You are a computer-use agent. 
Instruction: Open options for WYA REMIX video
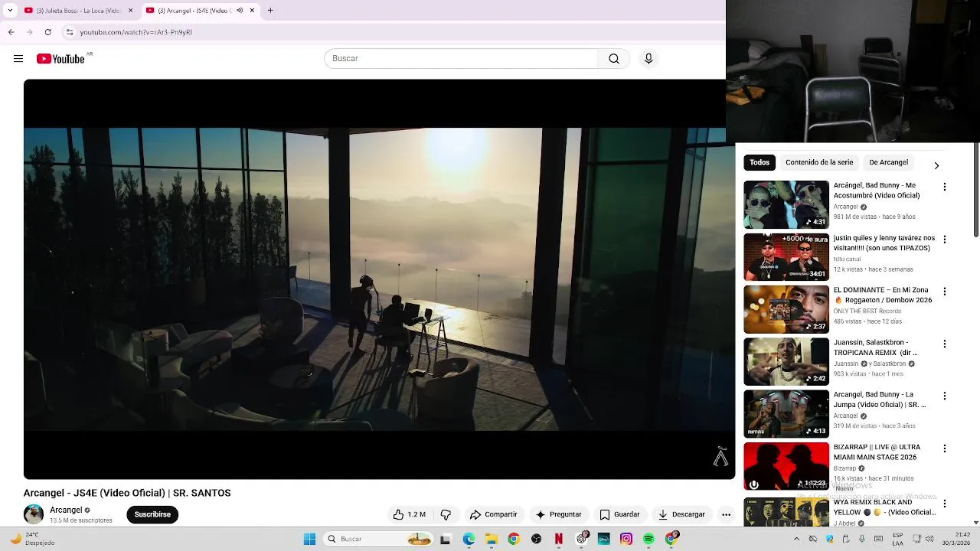coord(945,504)
